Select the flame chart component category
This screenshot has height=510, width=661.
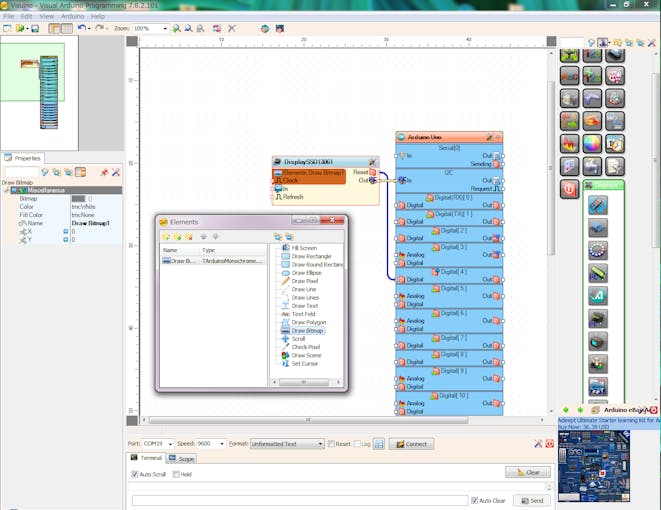click(569, 144)
